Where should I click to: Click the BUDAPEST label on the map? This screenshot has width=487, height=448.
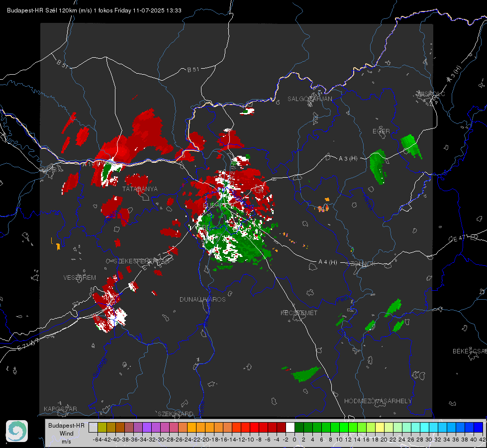218,206
